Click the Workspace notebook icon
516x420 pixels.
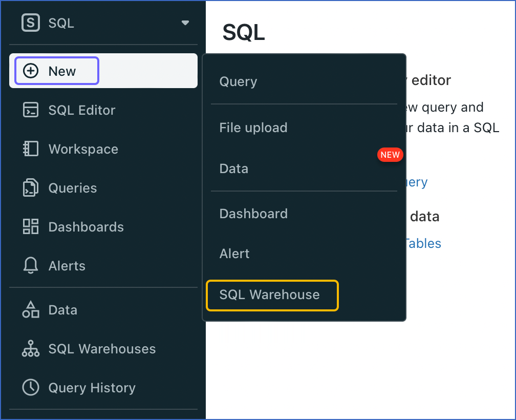[31, 149]
